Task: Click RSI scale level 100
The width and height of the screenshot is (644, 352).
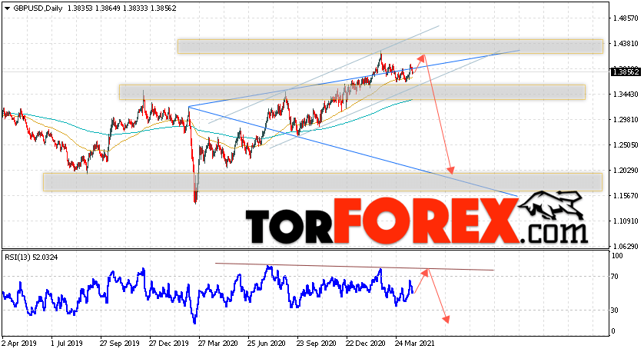Action: tap(617, 256)
